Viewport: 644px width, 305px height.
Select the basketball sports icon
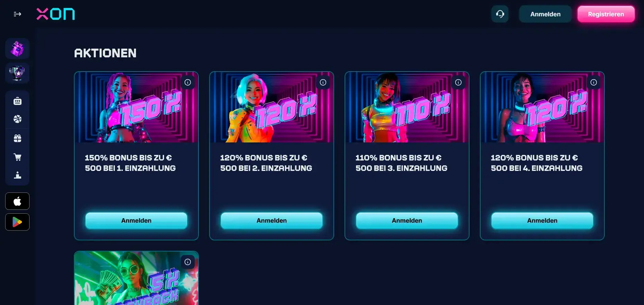pos(17,119)
